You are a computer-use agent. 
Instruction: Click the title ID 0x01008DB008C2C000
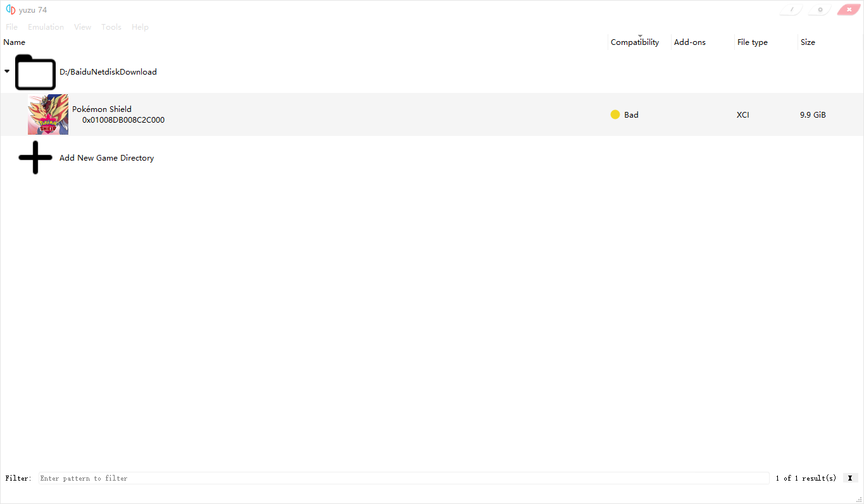point(123,120)
